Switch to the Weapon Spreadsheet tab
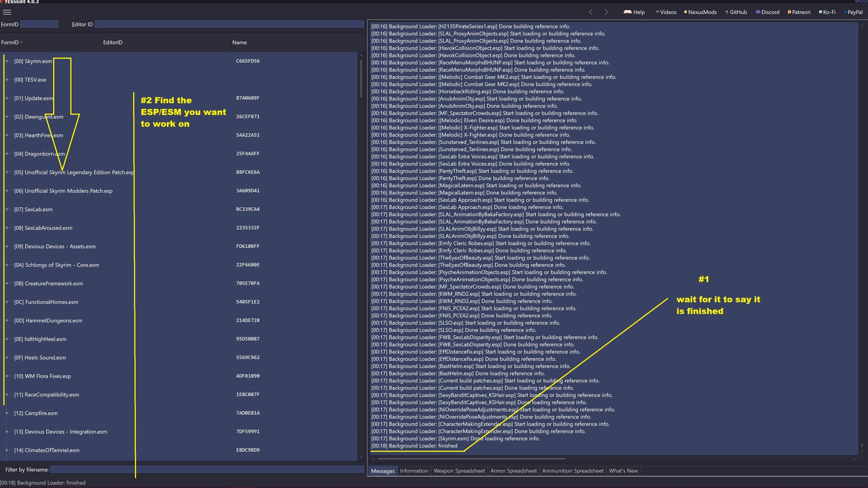Viewport: 868px width, 488px height. point(459,471)
